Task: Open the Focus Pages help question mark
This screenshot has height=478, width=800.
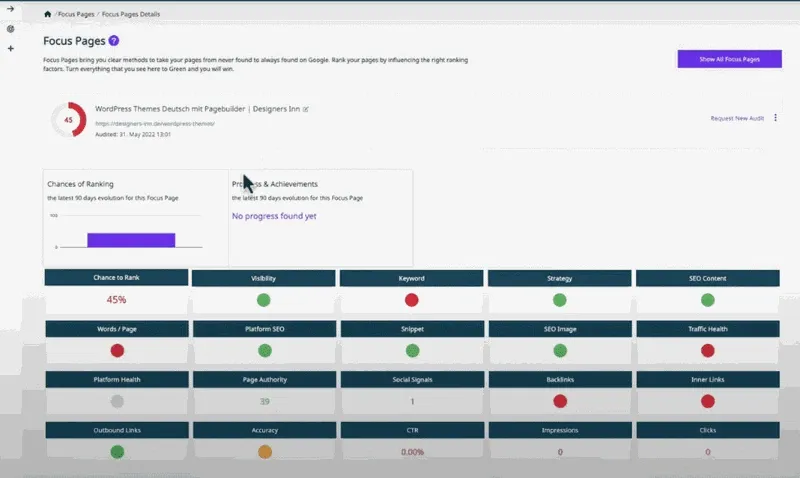Action: [x=114, y=41]
